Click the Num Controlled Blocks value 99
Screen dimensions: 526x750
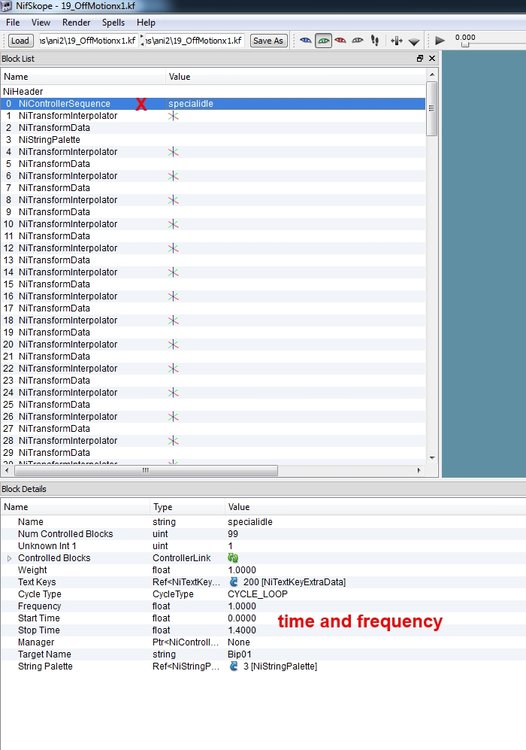click(x=233, y=534)
